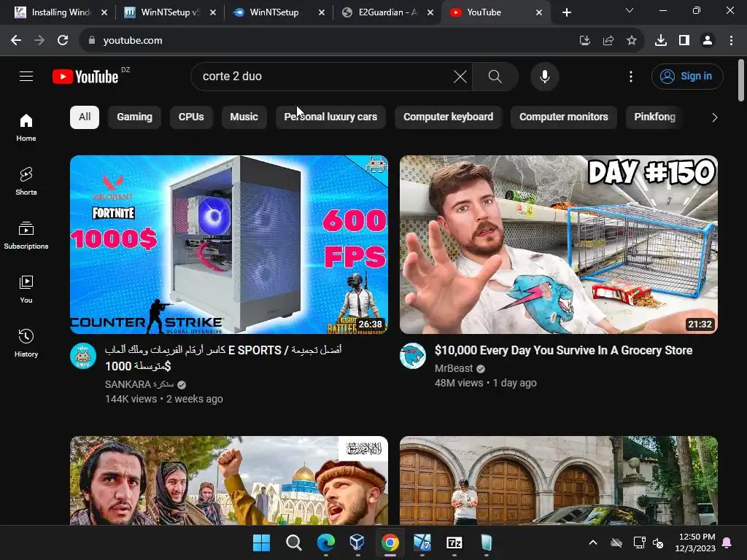747x560 pixels.
Task: Select the Gaming filter chip
Action: 135,117
